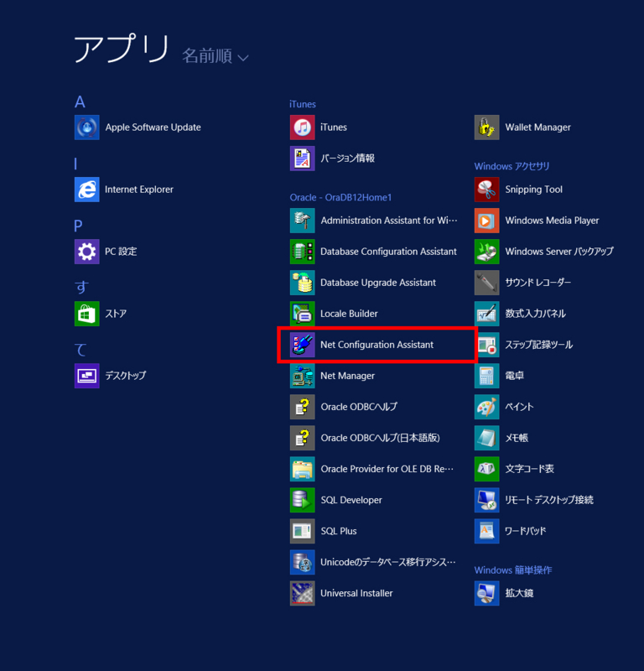This screenshot has width=644, height=671.
Task: Click the Locale Builder label text
Action: [x=349, y=314]
